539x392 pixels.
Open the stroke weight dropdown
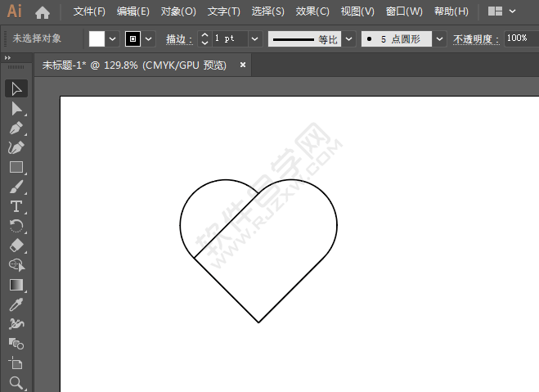(254, 38)
